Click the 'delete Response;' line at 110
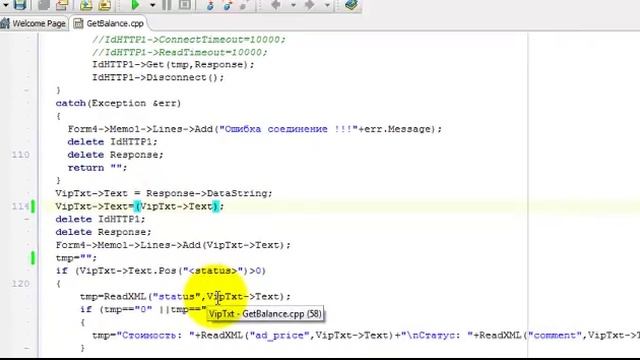Viewport: 640px width, 360px height. (x=116, y=155)
